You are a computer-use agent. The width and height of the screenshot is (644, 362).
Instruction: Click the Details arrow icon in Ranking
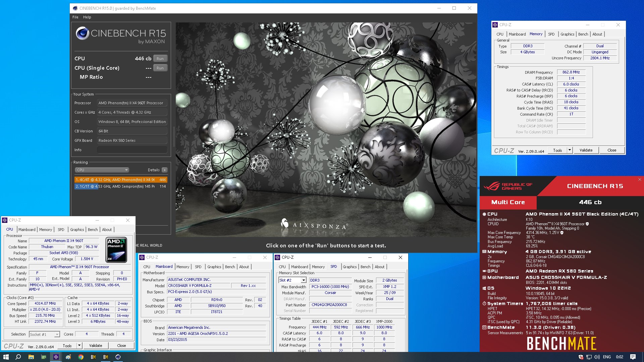165,170
